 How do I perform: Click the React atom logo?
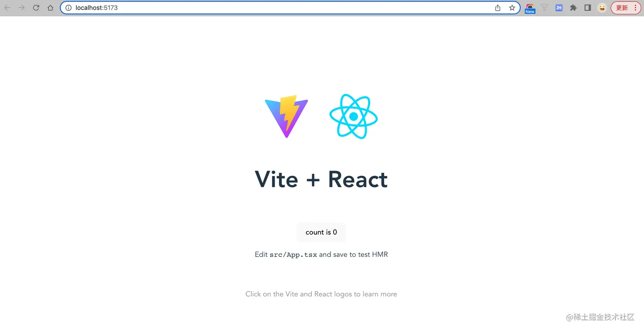tap(354, 116)
